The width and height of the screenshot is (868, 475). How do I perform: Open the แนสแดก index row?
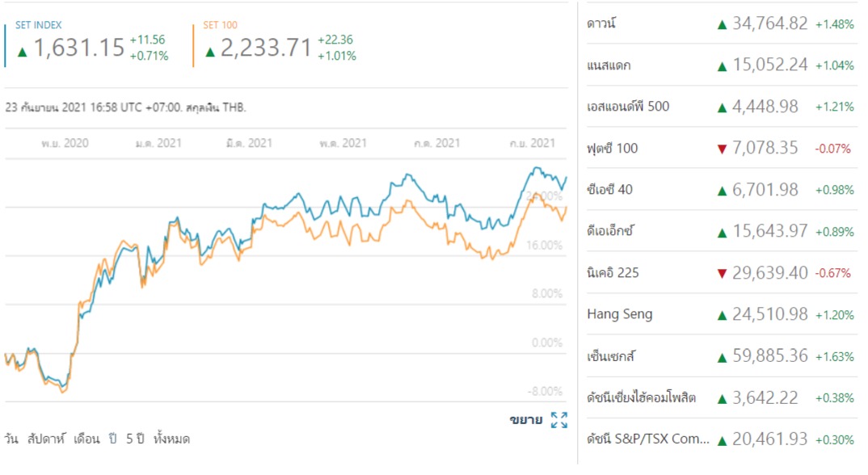pos(609,65)
